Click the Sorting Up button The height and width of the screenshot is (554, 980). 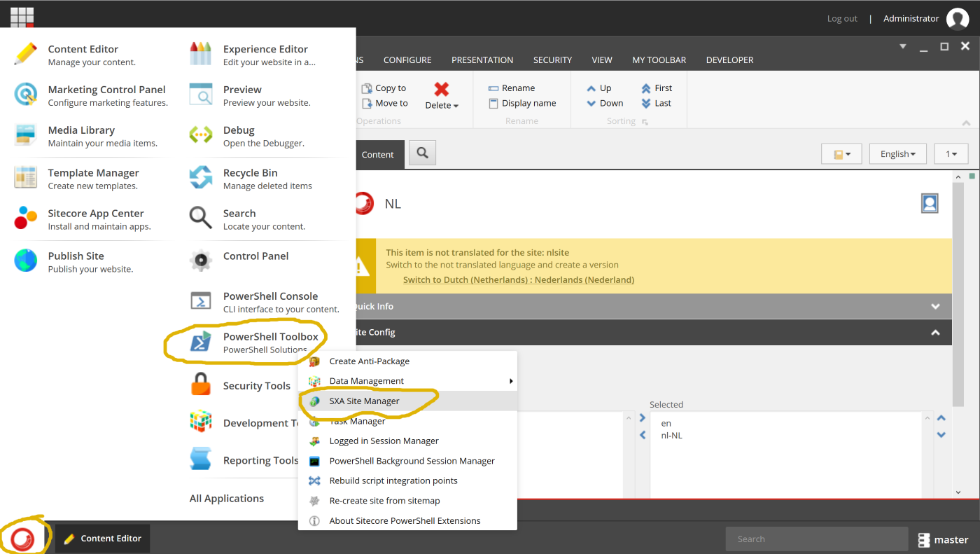tap(599, 88)
